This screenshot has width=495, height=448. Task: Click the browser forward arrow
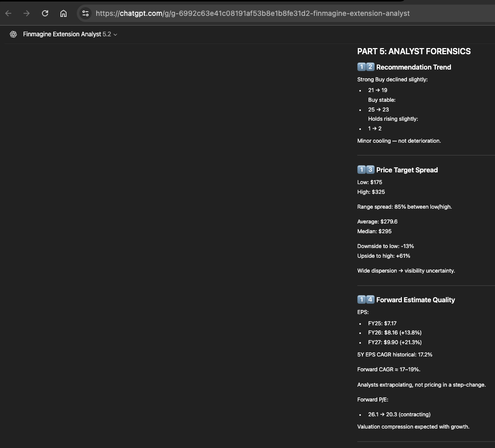tap(26, 13)
